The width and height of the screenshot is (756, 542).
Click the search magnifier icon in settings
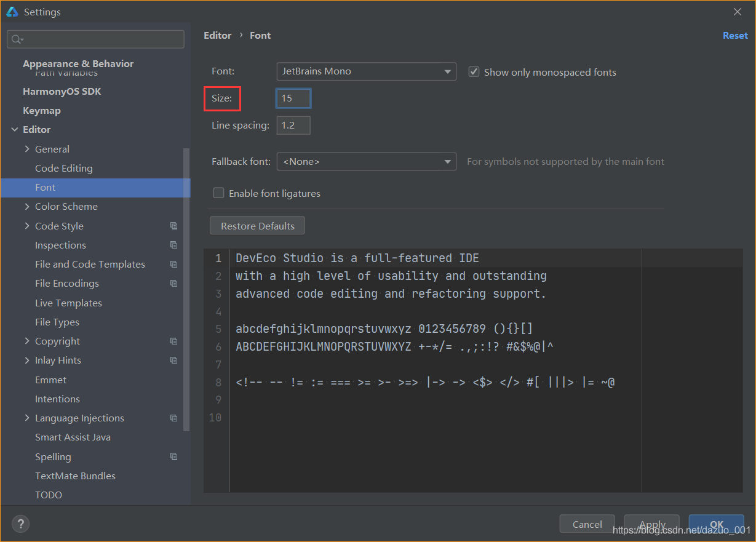pyautogui.click(x=15, y=39)
